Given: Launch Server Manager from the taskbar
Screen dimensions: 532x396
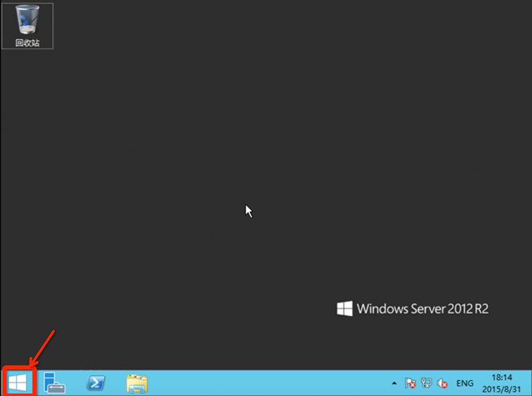Looking at the screenshot, I should point(54,383).
